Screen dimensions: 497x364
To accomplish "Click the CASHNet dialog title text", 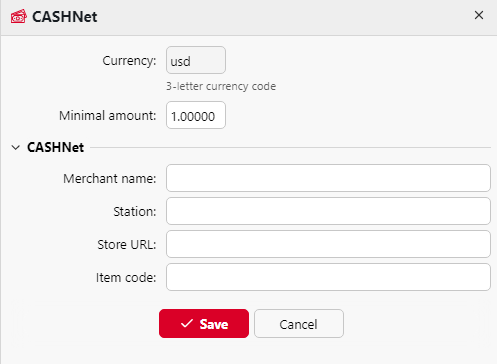I will [x=65, y=17].
